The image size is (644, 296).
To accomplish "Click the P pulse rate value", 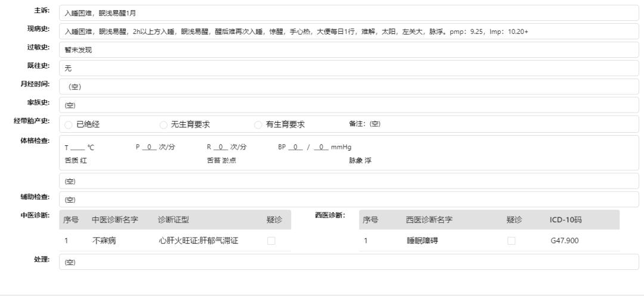I will pos(150,147).
